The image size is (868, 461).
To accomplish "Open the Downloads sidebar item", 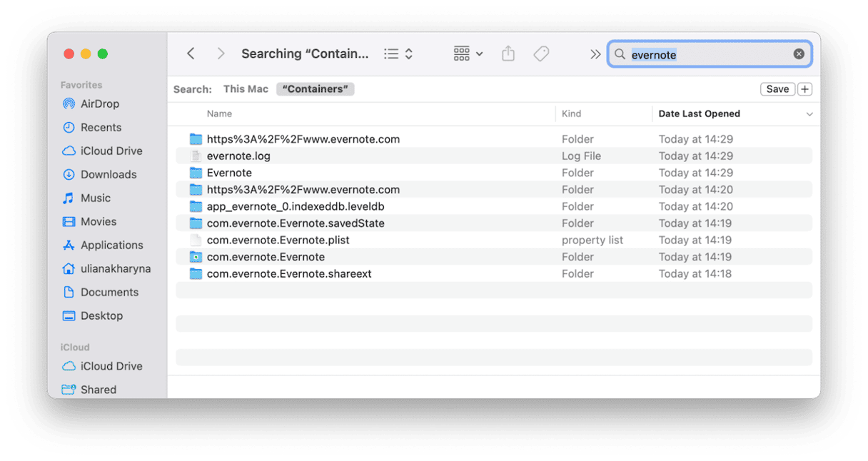I will coord(108,174).
